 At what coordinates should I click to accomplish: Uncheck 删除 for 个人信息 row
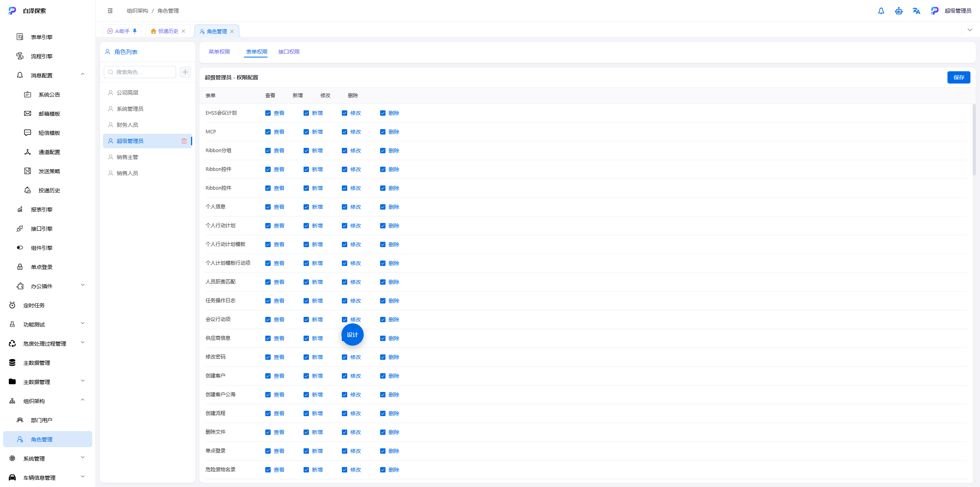click(383, 207)
